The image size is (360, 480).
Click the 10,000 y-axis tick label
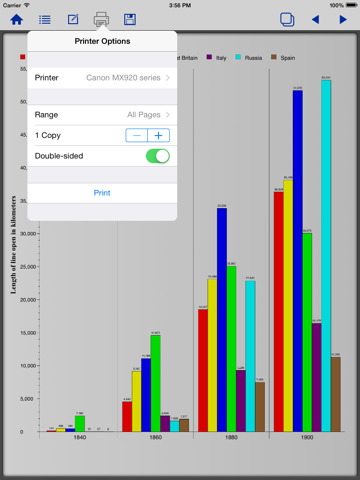click(28, 366)
